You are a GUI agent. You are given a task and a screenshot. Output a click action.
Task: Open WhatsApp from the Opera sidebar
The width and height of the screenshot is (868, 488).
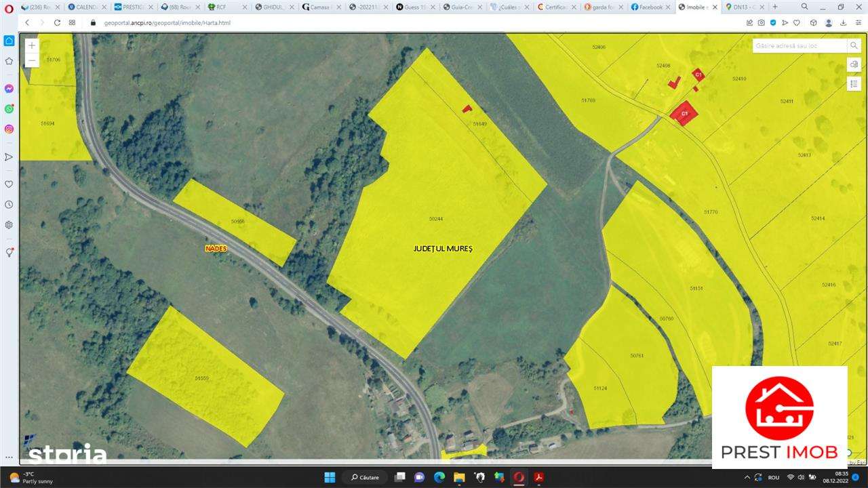(9, 108)
